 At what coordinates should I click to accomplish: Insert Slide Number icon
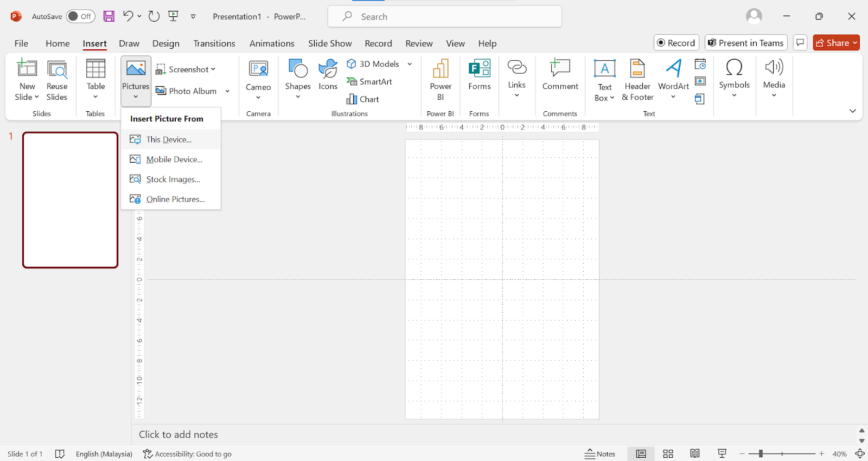coord(700,81)
